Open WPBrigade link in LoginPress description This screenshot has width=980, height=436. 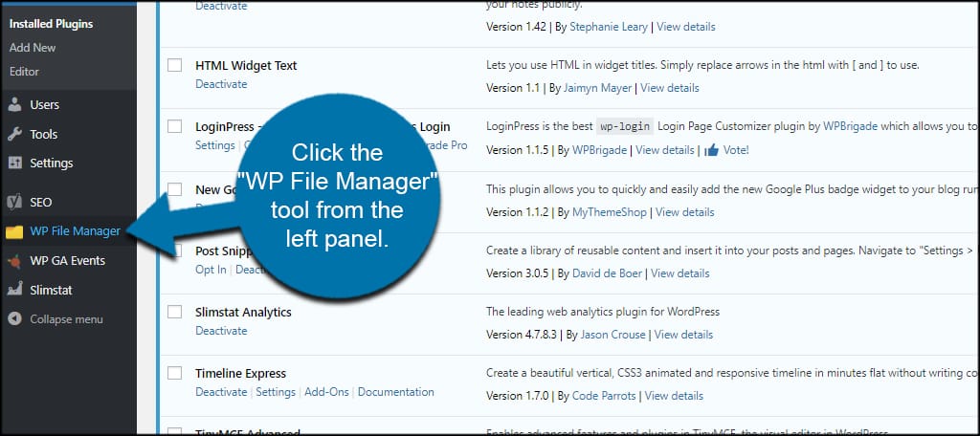pyautogui.click(x=851, y=126)
